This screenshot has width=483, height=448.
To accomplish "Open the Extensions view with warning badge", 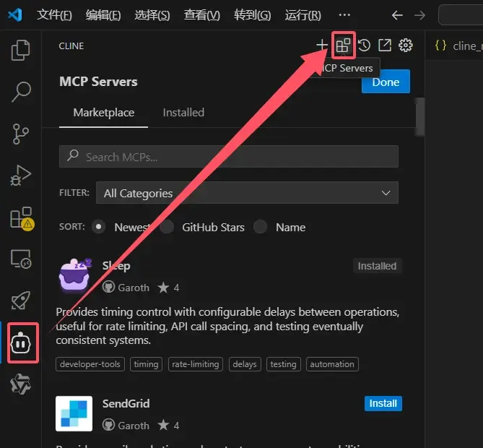I will 21,217.
